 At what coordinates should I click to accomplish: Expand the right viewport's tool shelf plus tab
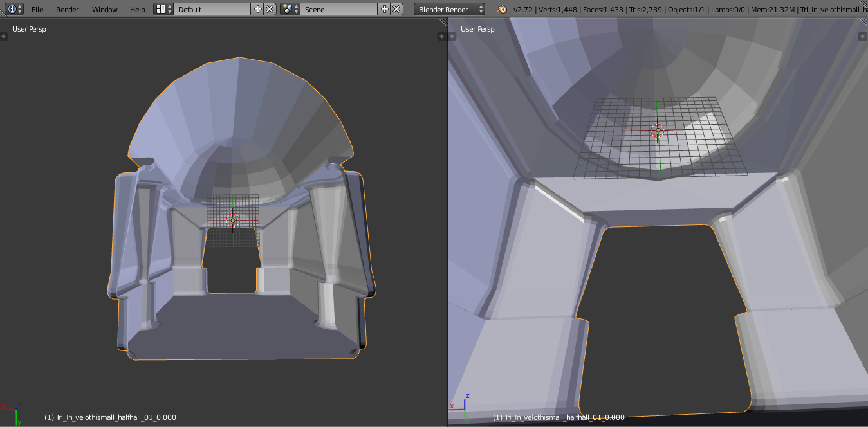tap(452, 37)
